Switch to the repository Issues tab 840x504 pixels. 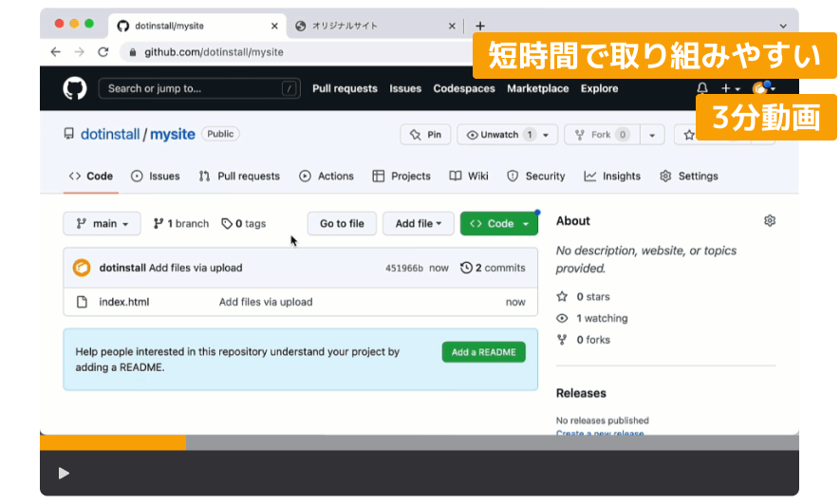coord(156,177)
